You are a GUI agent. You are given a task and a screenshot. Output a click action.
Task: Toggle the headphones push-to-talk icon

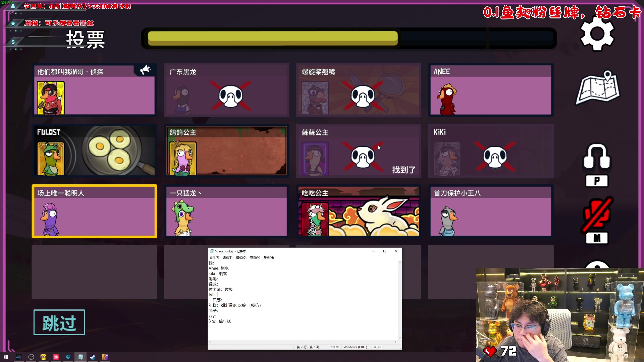coord(597,157)
